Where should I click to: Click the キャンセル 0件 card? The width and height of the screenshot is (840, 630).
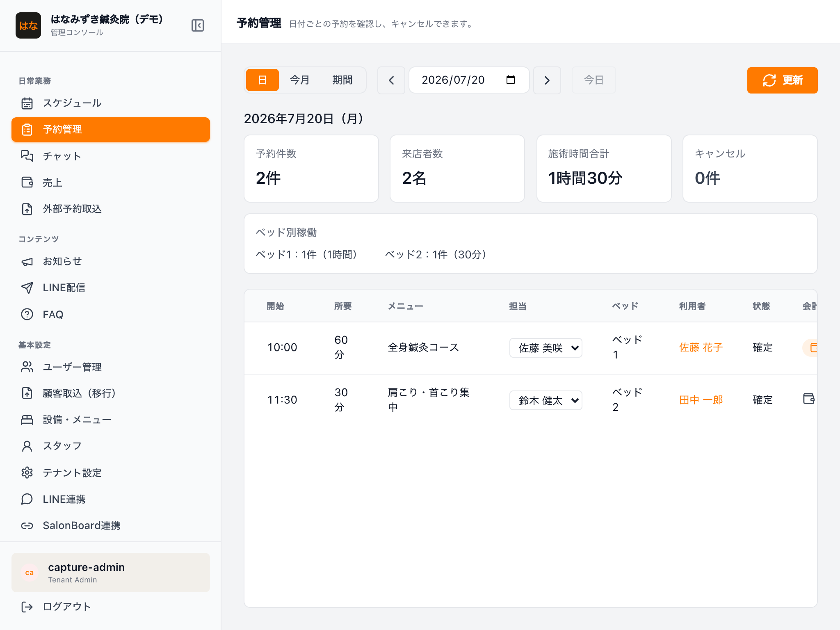[x=750, y=169]
